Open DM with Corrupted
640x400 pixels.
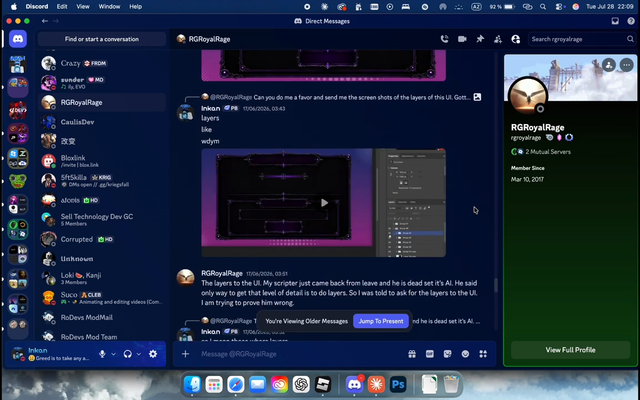[102, 239]
